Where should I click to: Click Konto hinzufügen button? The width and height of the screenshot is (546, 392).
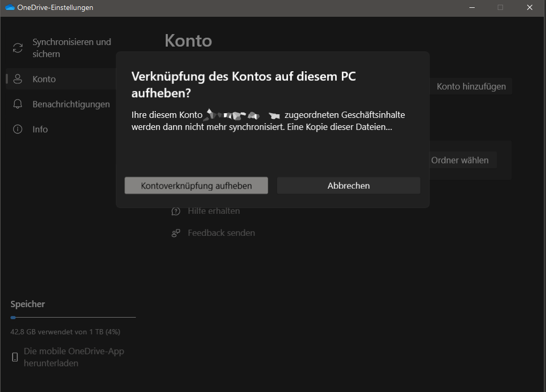[471, 86]
